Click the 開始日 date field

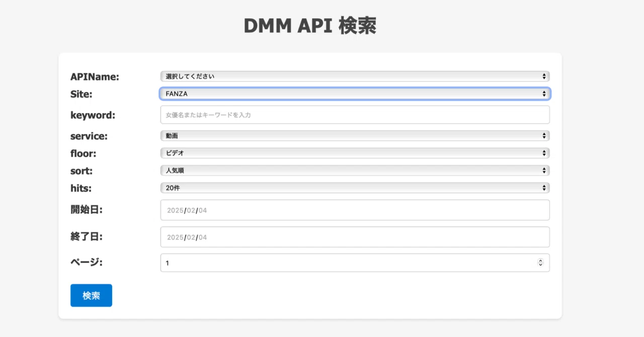click(355, 210)
